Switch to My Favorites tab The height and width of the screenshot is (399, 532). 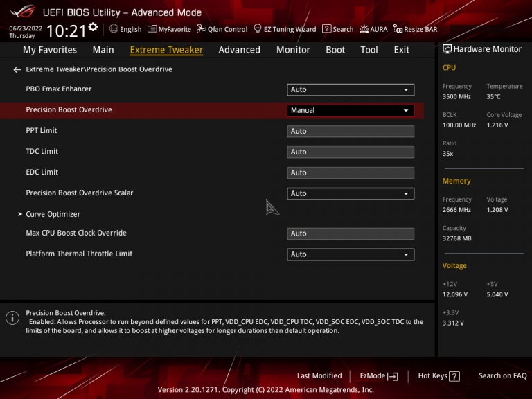pyautogui.click(x=50, y=50)
